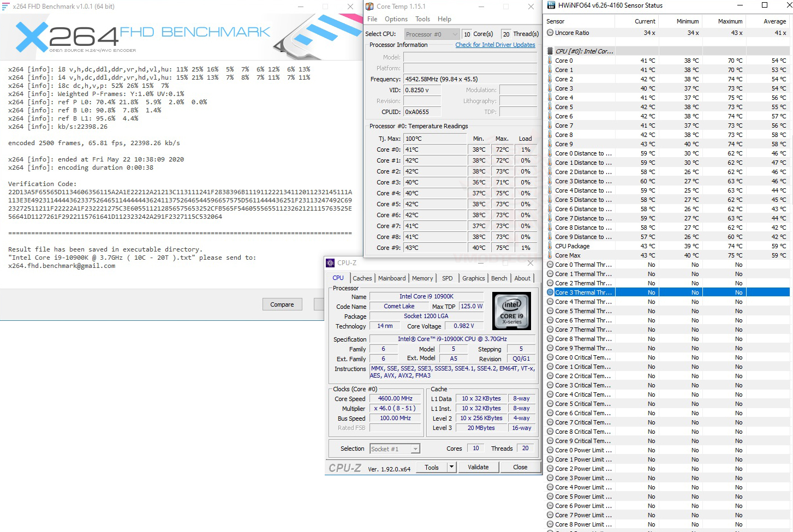793x532 pixels.
Task: Open the Core Temp Help menu
Action: [444, 19]
